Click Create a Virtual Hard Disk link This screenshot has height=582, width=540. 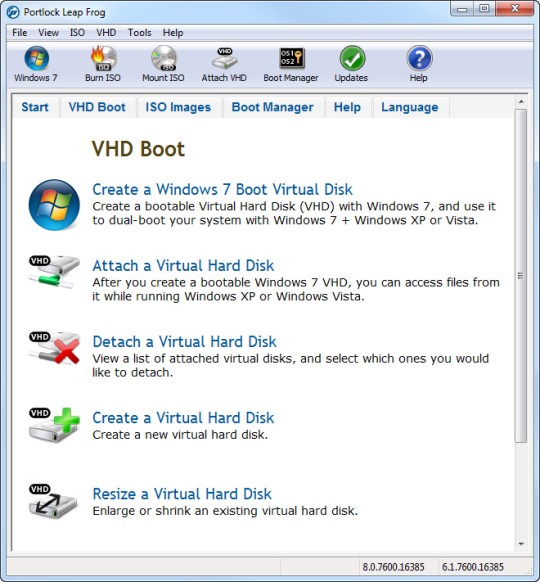coord(183,418)
